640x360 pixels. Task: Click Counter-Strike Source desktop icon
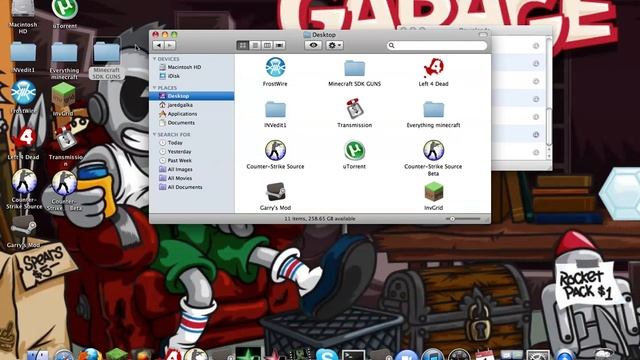(24, 182)
